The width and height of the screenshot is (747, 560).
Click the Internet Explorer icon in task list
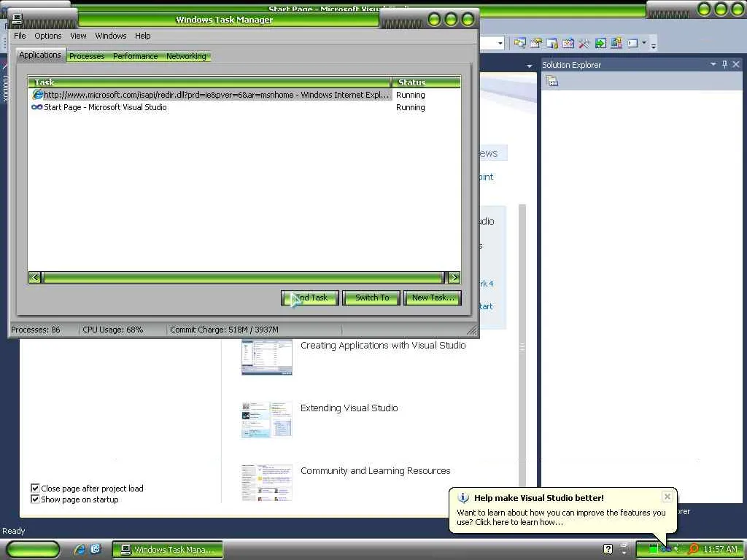point(37,95)
